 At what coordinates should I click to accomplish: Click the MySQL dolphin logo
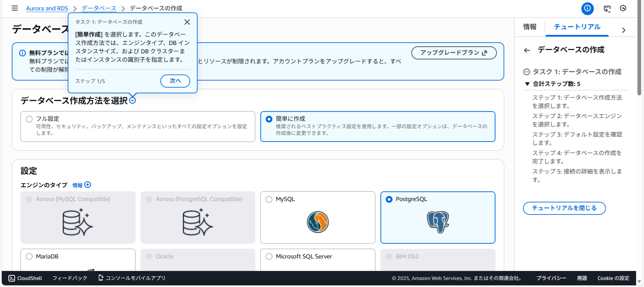pyautogui.click(x=318, y=222)
